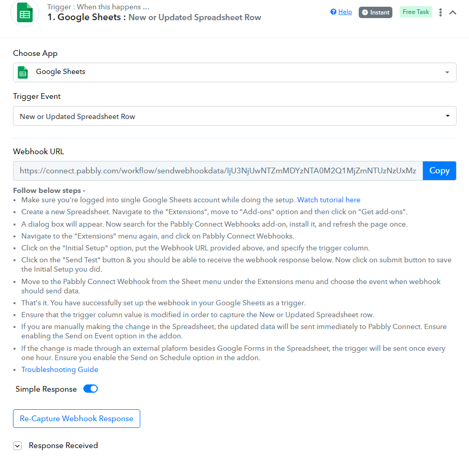469x476 pixels.
Task: Open the Troubleshooting Guide link
Action: [60, 369]
